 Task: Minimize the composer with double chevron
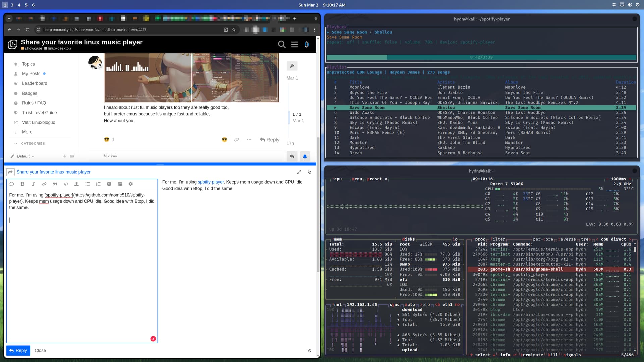310,172
